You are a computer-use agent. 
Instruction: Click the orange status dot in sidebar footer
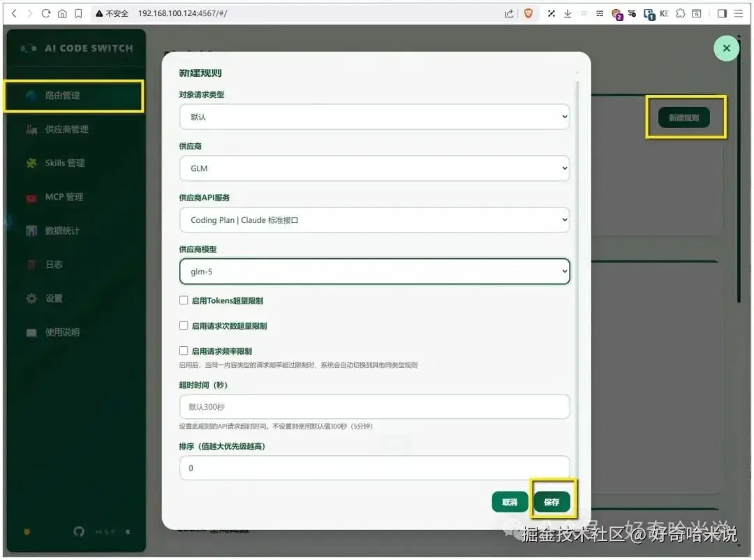tap(27, 531)
